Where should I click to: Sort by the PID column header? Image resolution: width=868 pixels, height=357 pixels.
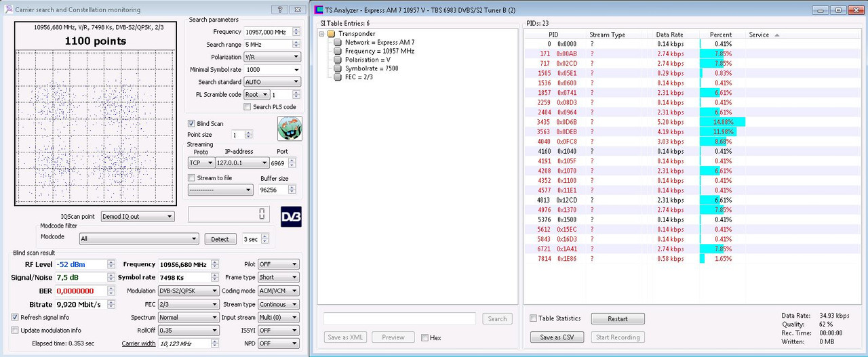(553, 35)
